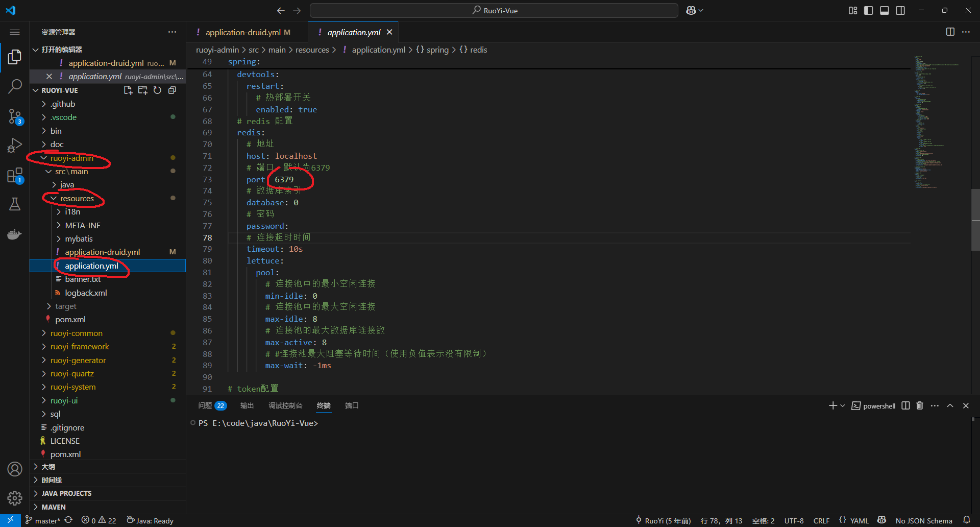Toggle the primary sidebar visibility
980x527 pixels.
click(868, 10)
